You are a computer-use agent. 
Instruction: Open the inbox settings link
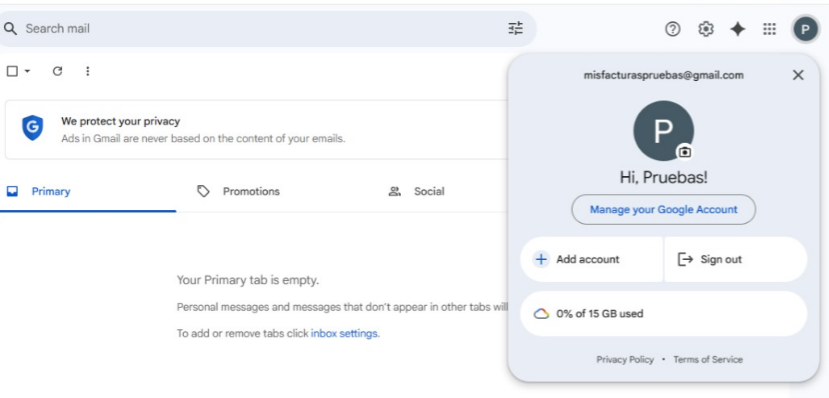345,334
